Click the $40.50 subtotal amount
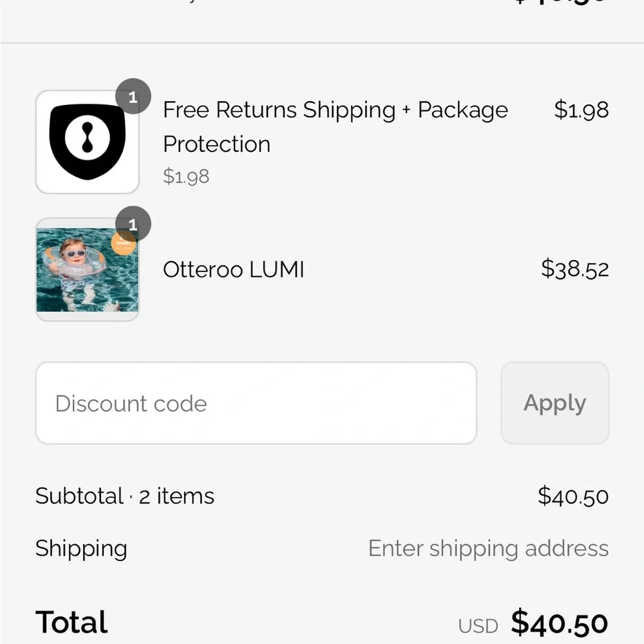Image resolution: width=644 pixels, height=644 pixels. click(573, 496)
